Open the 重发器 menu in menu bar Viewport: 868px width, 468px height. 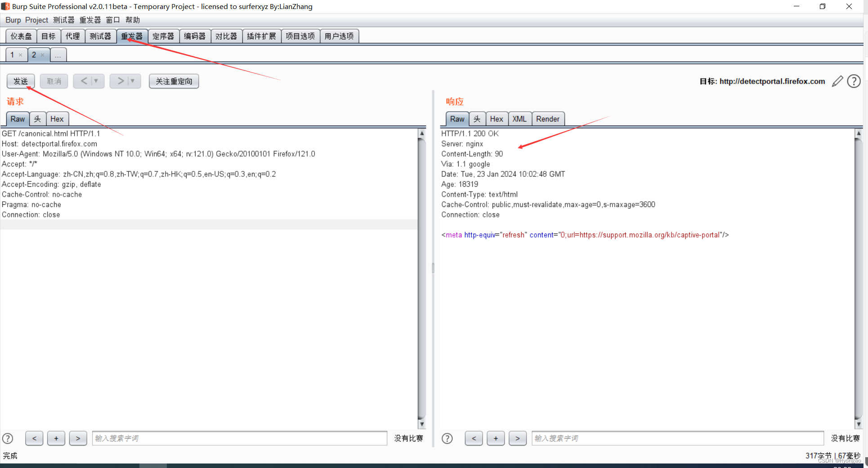[x=90, y=20]
